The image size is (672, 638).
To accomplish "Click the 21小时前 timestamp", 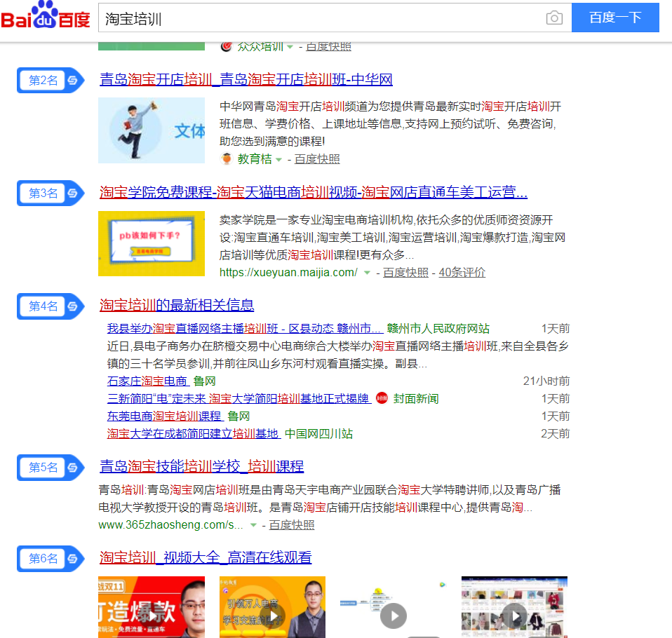I will [546, 381].
